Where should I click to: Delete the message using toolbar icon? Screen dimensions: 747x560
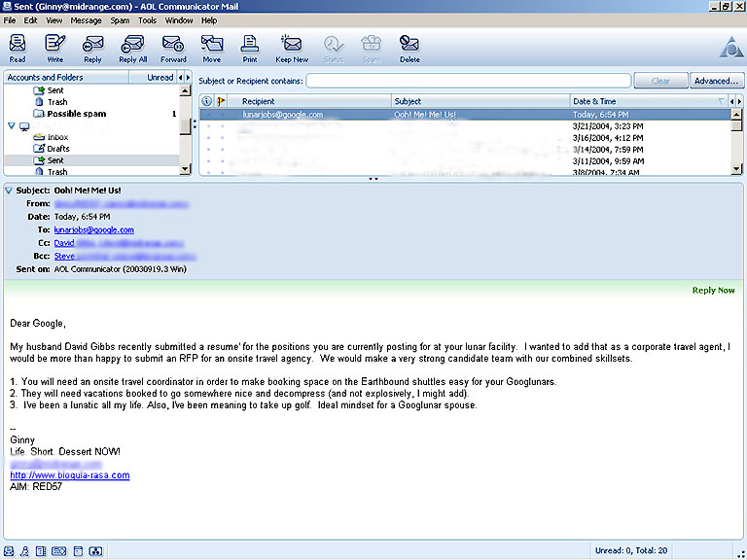click(x=409, y=48)
